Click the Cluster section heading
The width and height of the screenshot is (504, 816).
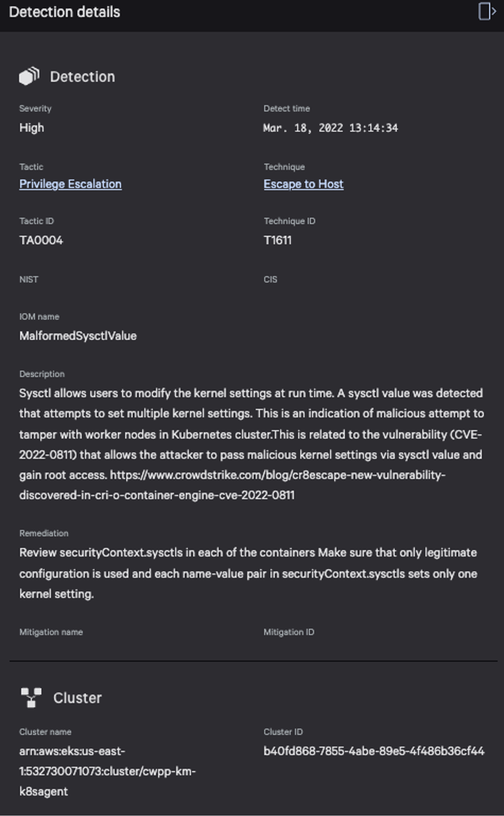pos(78,698)
